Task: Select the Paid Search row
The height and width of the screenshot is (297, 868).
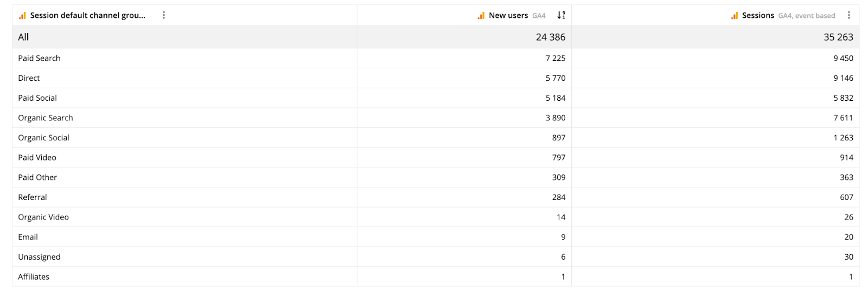Action: click(x=39, y=58)
